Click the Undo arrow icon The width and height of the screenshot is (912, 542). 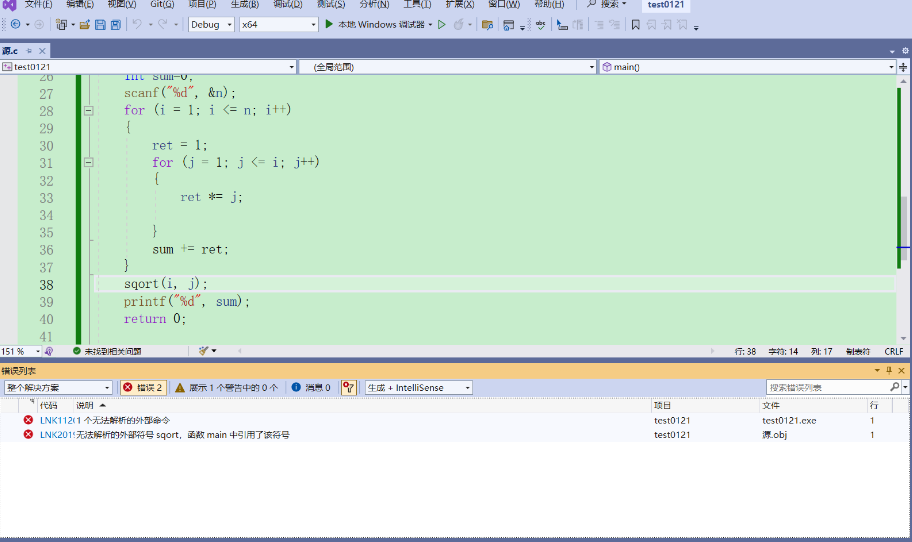coord(137,24)
